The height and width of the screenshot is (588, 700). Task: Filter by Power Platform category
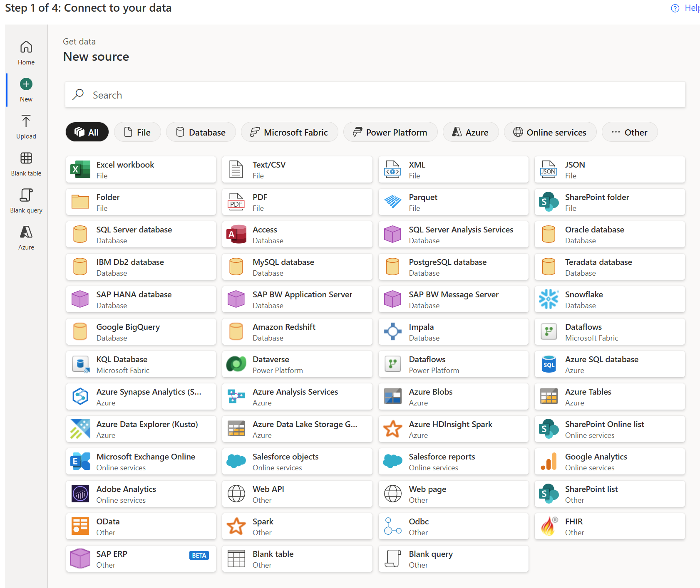pos(390,132)
